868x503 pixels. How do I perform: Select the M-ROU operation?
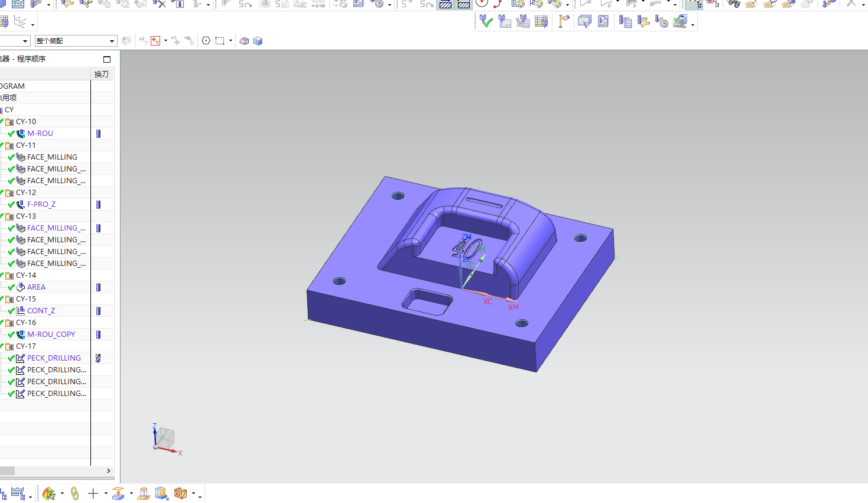40,134
